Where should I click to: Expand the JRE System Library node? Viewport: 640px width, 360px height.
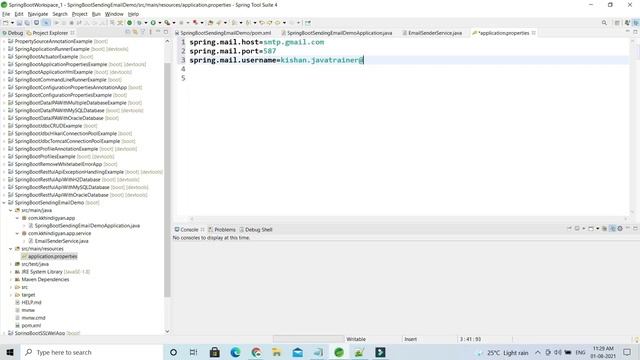pos(11,272)
